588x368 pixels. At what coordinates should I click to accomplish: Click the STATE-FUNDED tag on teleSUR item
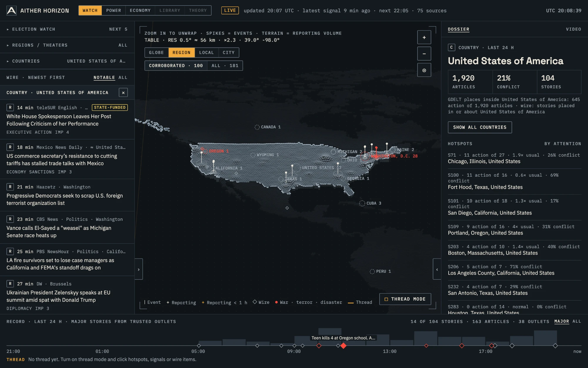(x=110, y=107)
